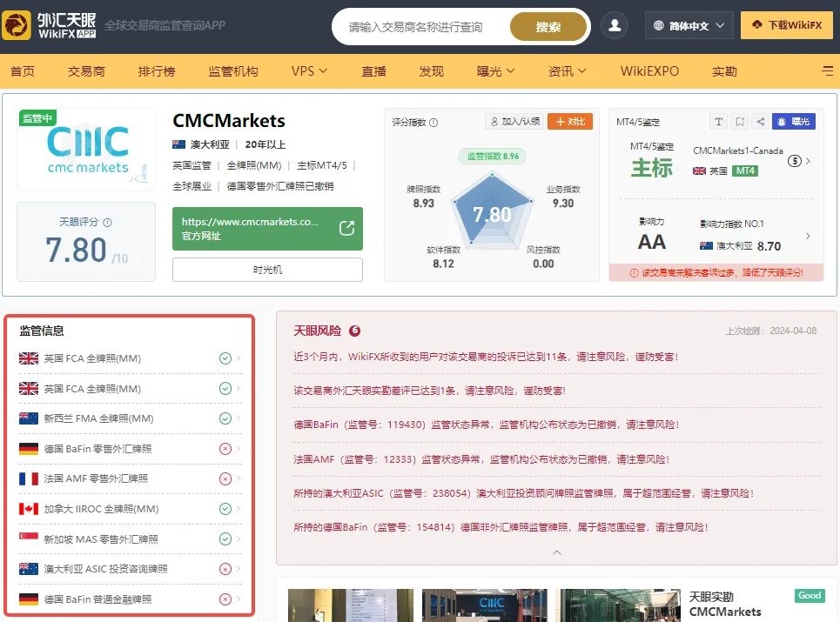This screenshot has width=840, height=622.
Task: Open the 7.80 radar score chart
Action: tap(492, 213)
